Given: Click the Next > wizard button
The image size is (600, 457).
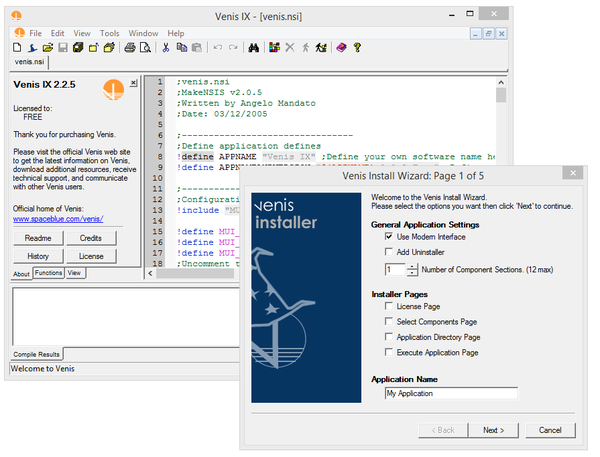Looking at the screenshot, I should click(x=494, y=430).
